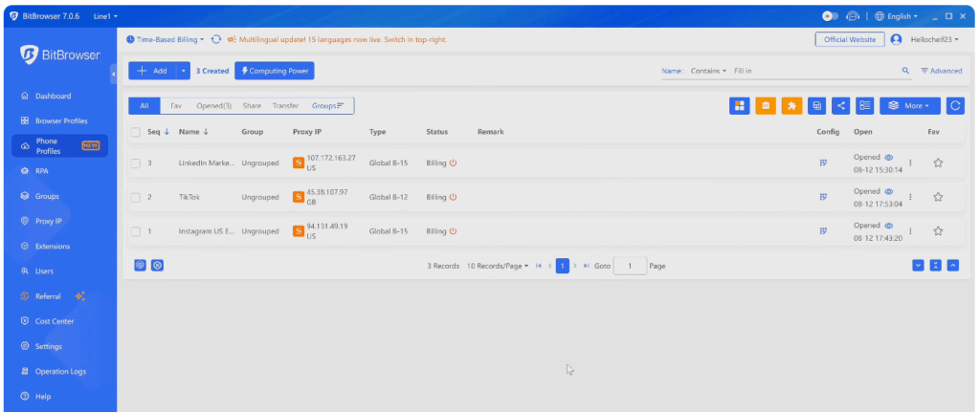Open the Add button dropdown arrow
Image resolution: width=980 pixels, height=412 pixels.
[x=183, y=71]
